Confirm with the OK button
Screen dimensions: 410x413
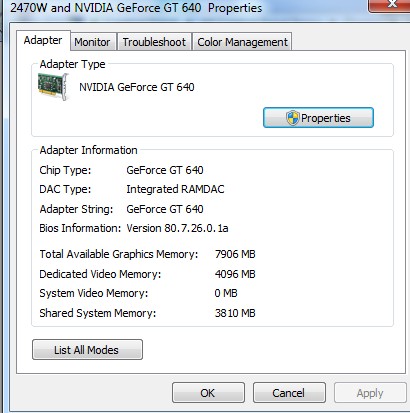point(208,393)
